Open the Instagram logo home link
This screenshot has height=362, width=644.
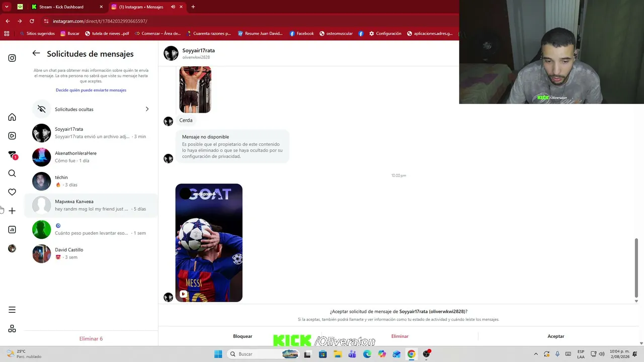(x=12, y=58)
